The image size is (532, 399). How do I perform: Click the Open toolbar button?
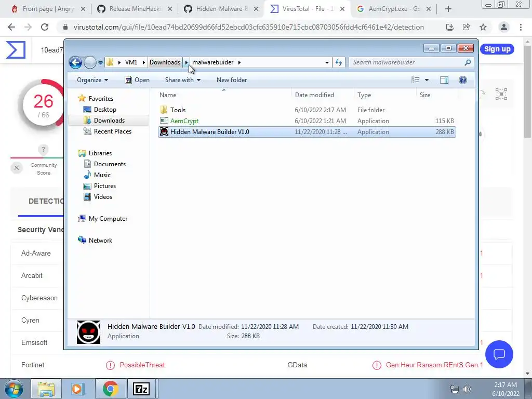[137, 80]
